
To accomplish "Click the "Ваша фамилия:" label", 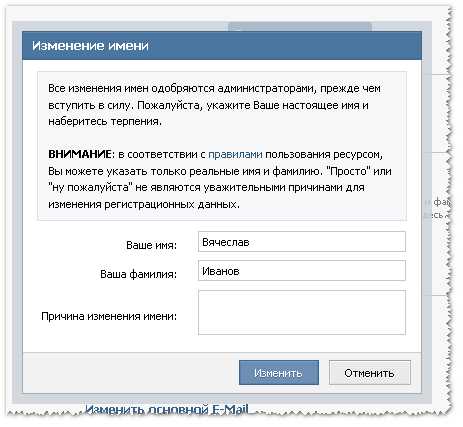I will tap(138, 274).
